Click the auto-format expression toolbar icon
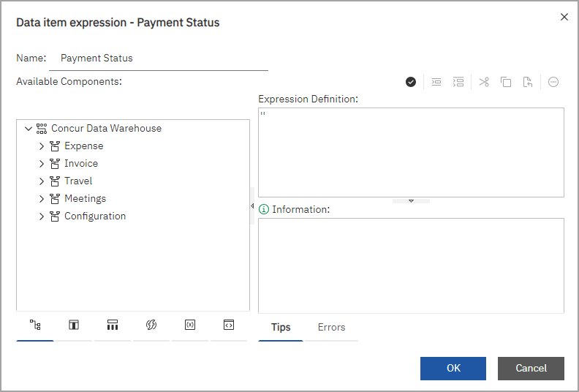The height and width of the screenshot is (392, 579). (458, 82)
